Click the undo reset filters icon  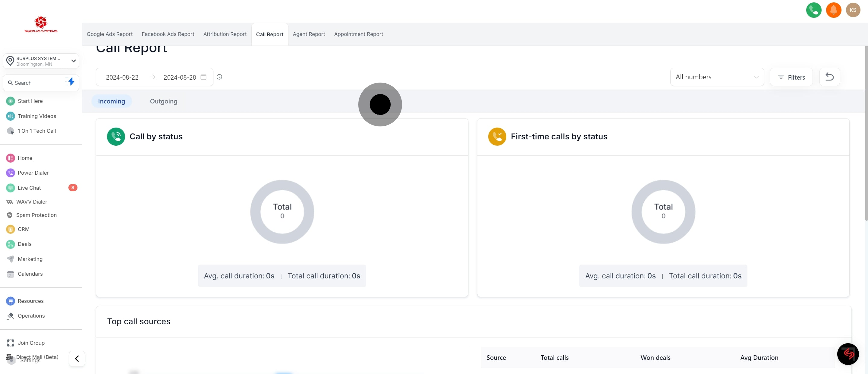point(829,77)
